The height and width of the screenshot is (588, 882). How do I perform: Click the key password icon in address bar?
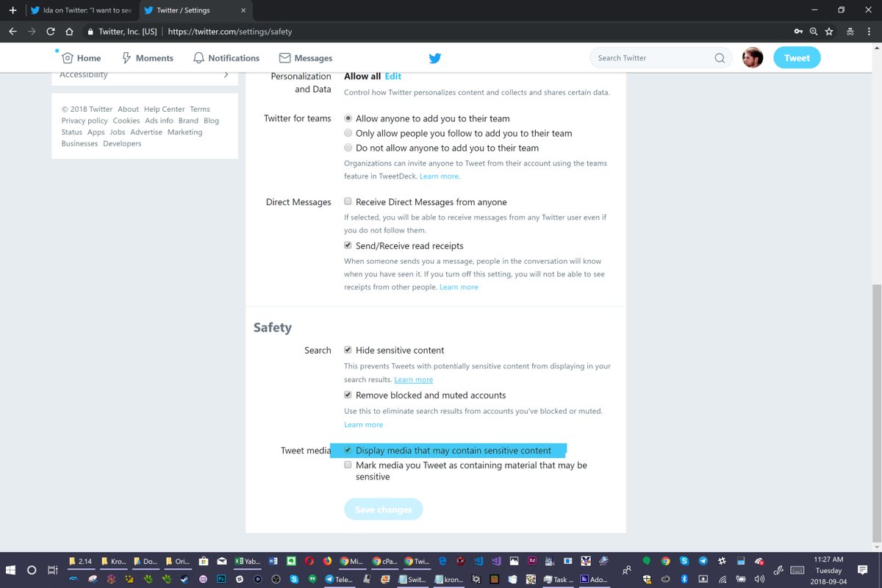pos(798,32)
